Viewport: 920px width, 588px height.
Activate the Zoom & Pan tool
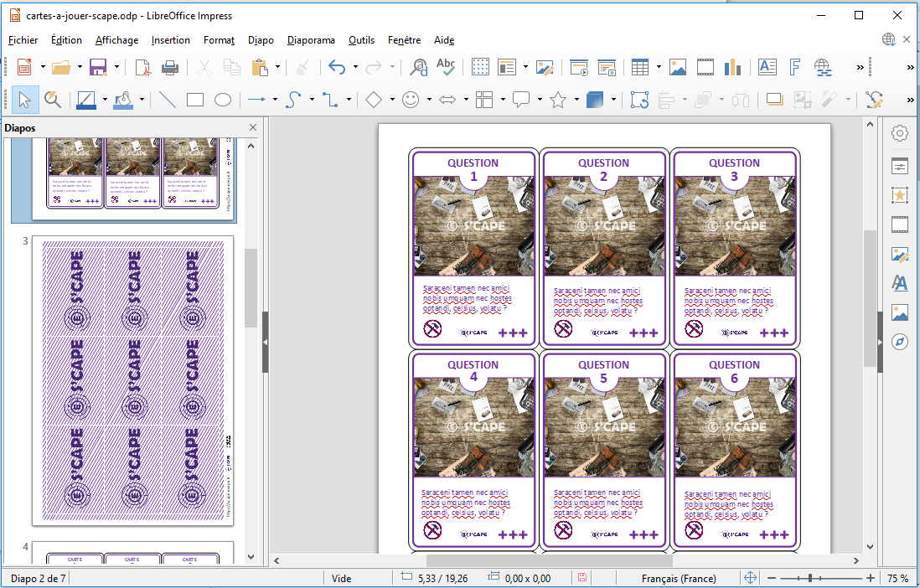(53, 100)
